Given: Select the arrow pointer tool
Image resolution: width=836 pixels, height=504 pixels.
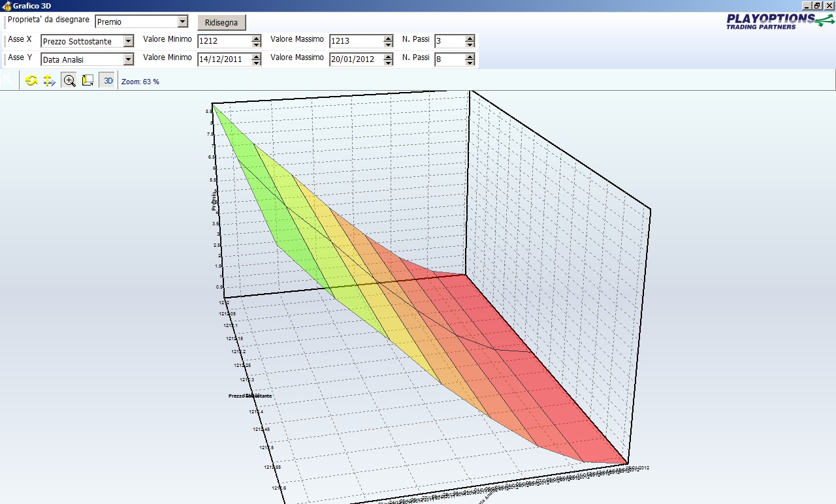Looking at the screenshot, I should [8, 80].
